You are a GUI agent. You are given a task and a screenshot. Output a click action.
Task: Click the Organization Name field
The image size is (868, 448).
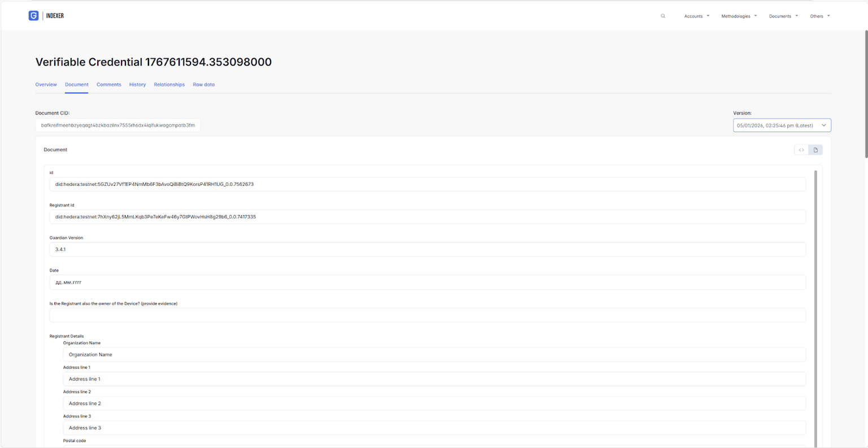coord(434,355)
